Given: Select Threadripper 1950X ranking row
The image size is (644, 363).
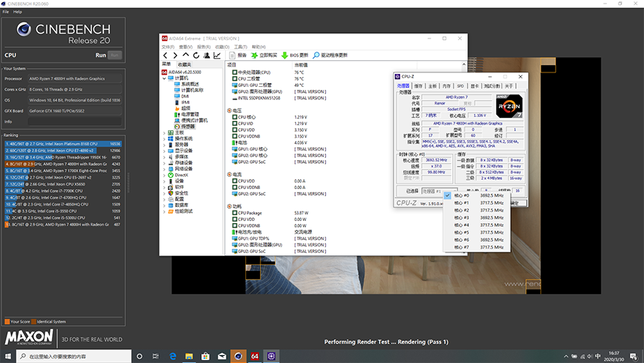Looking at the screenshot, I should 63,157.
